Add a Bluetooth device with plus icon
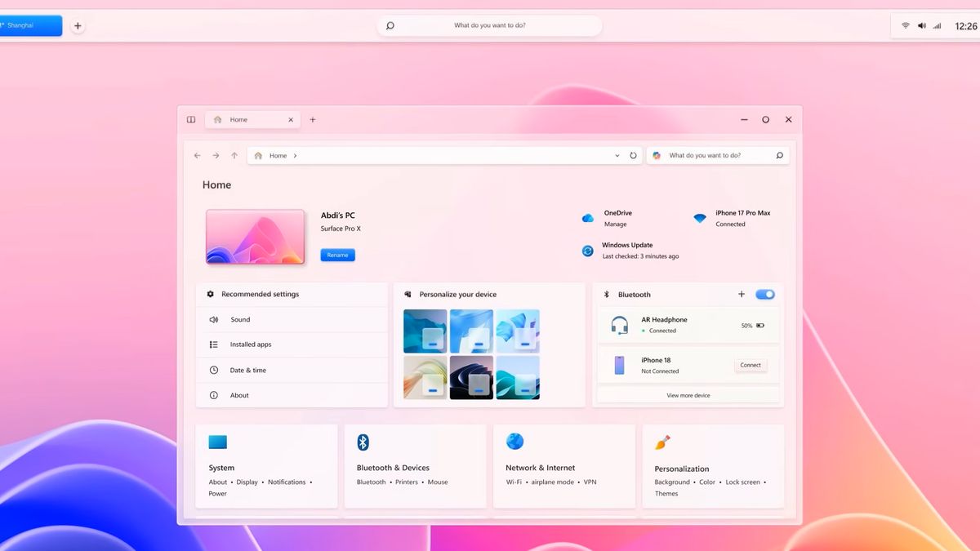980x551 pixels. (x=742, y=294)
